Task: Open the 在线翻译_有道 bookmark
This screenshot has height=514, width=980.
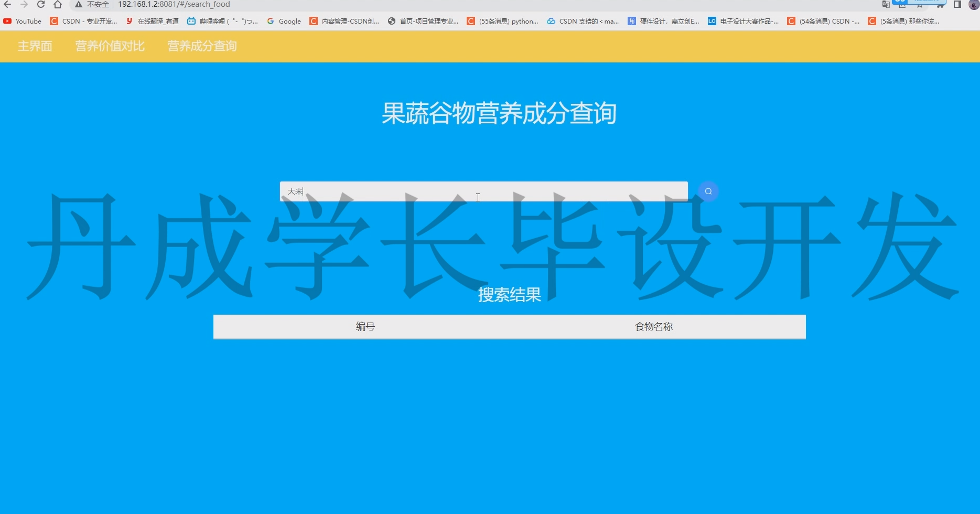Action: [x=152, y=21]
